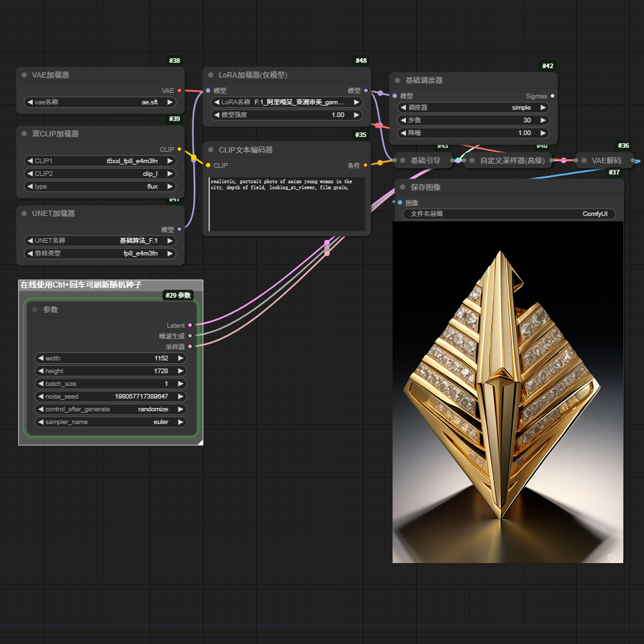Viewport: 644px width, 644px height.
Task: Collapse the VAE加载器 node via its title dot
Action: tap(24, 75)
